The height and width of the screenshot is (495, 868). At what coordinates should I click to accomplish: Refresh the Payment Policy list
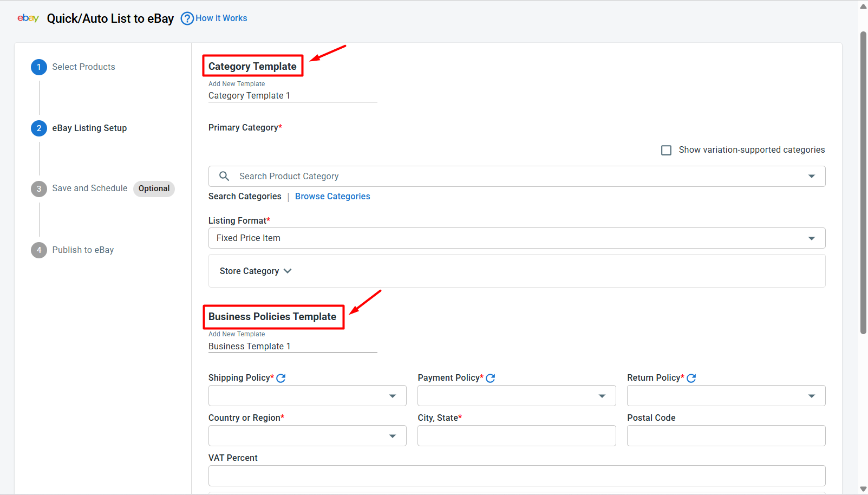pyautogui.click(x=491, y=378)
